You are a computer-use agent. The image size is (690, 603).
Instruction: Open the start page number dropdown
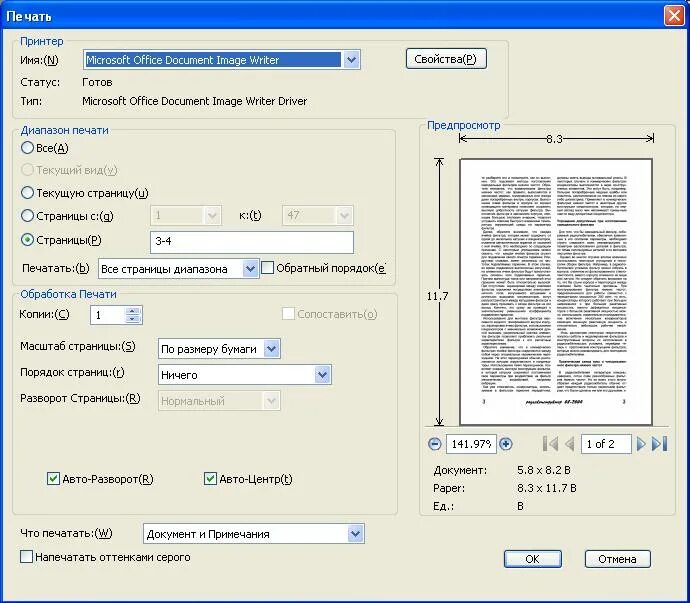pyautogui.click(x=212, y=215)
